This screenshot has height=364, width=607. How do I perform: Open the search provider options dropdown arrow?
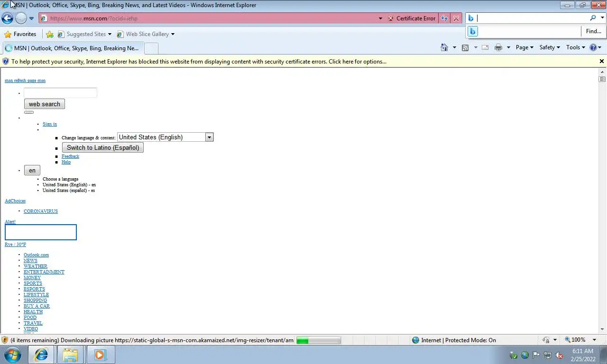(x=603, y=18)
